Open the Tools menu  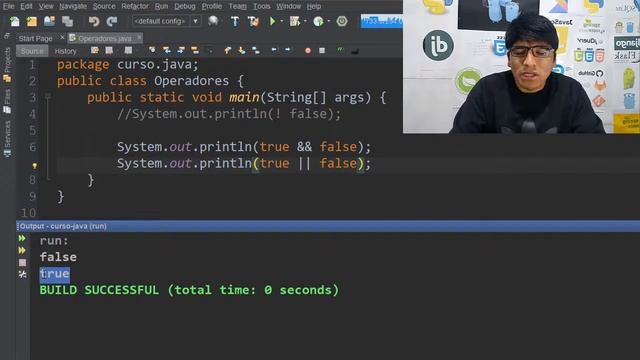[262, 6]
